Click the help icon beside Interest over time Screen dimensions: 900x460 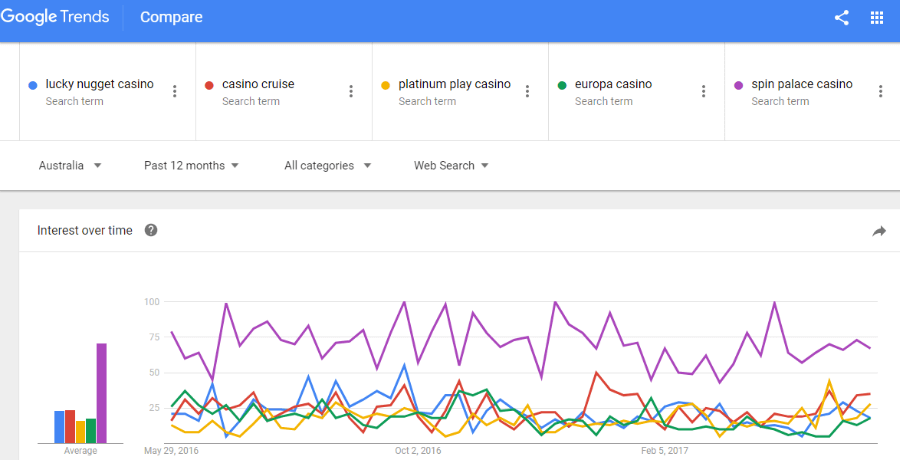(x=151, y=230)
